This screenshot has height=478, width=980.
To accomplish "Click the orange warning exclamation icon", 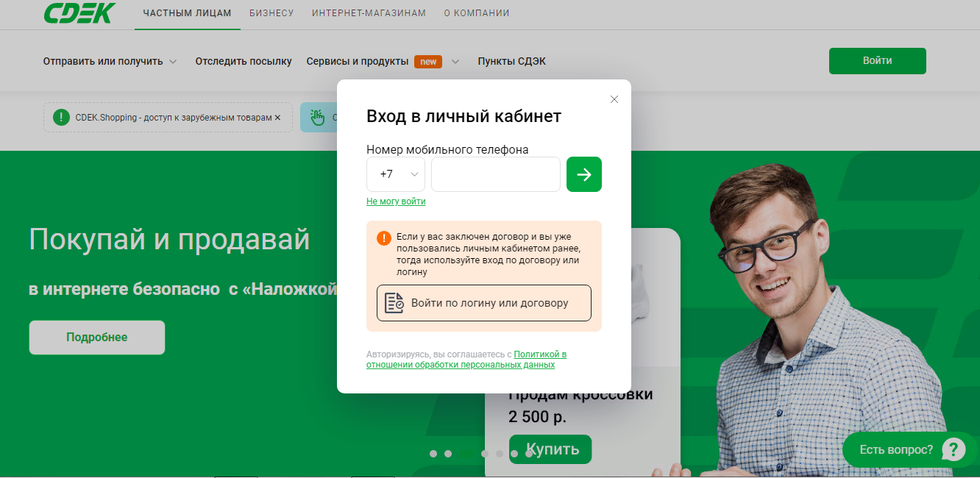I will 384,238.
